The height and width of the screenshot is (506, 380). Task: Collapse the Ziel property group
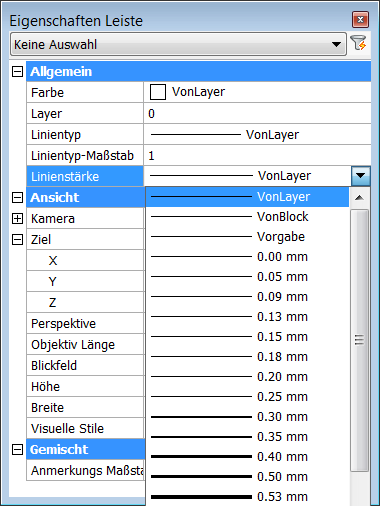click(x=17, y=239)
